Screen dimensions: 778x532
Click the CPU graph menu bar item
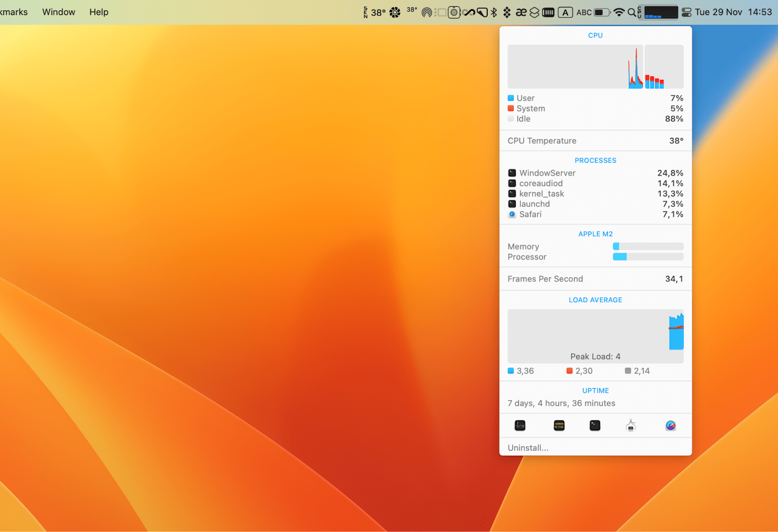click(658, 12)
